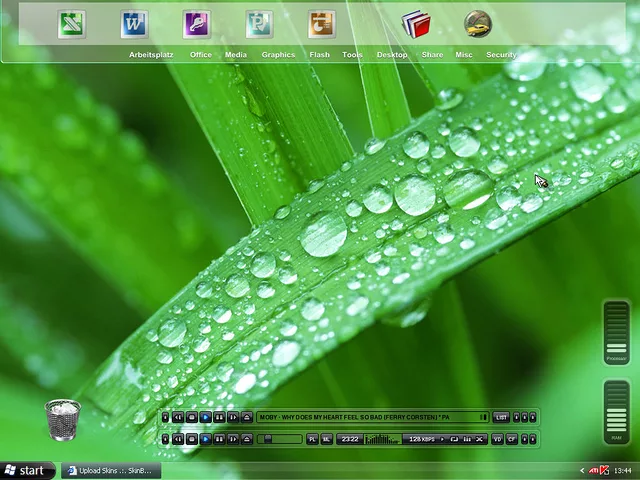Image resolution: width=640 pixels, height=480 pixels.
Task: Open the stacked books dock icon
Action: coord(415,24)
